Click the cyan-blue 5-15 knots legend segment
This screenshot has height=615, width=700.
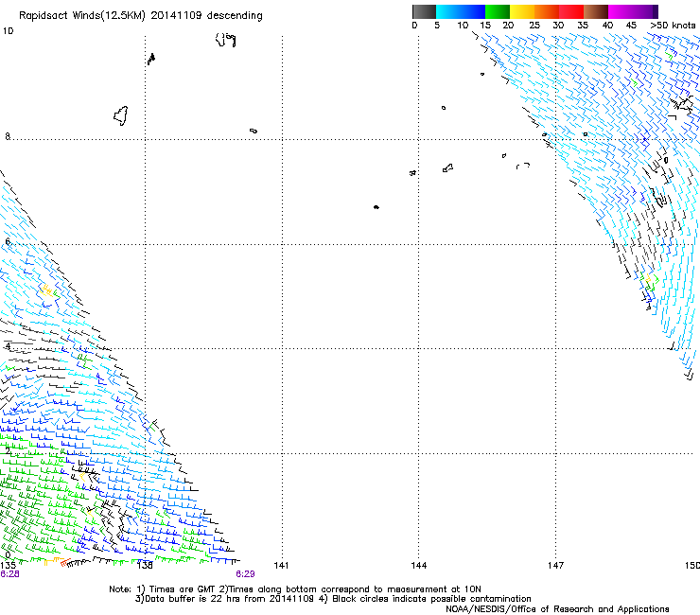tap(461, 11)
